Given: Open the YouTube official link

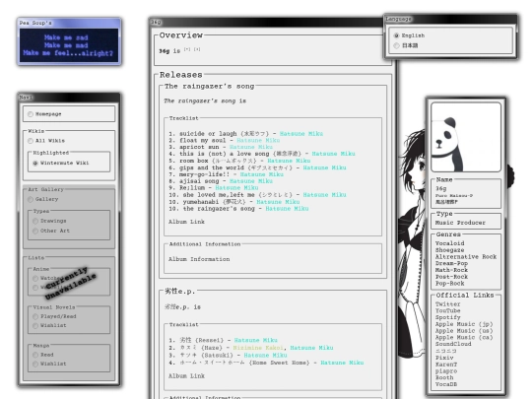Looking at the screenshot, I should tap(448, 310).
